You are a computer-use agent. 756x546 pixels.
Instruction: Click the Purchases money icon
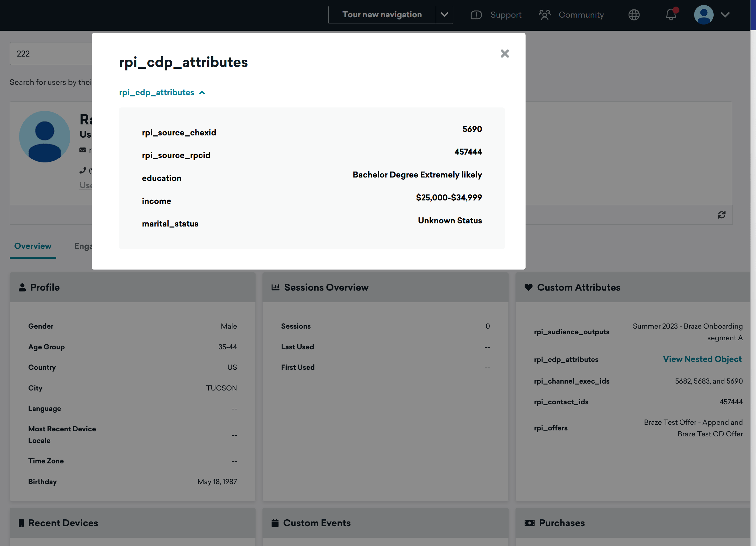529,523
